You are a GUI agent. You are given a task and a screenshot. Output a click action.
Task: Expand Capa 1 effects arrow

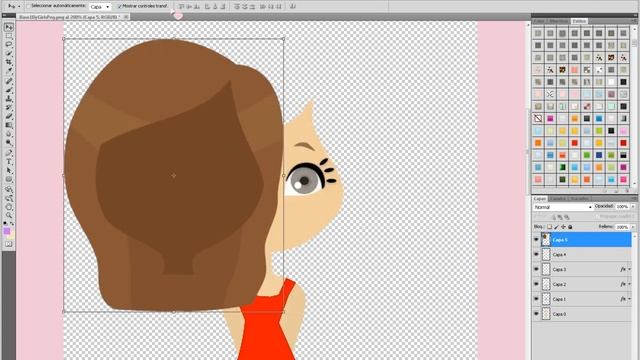coord(629,299)
